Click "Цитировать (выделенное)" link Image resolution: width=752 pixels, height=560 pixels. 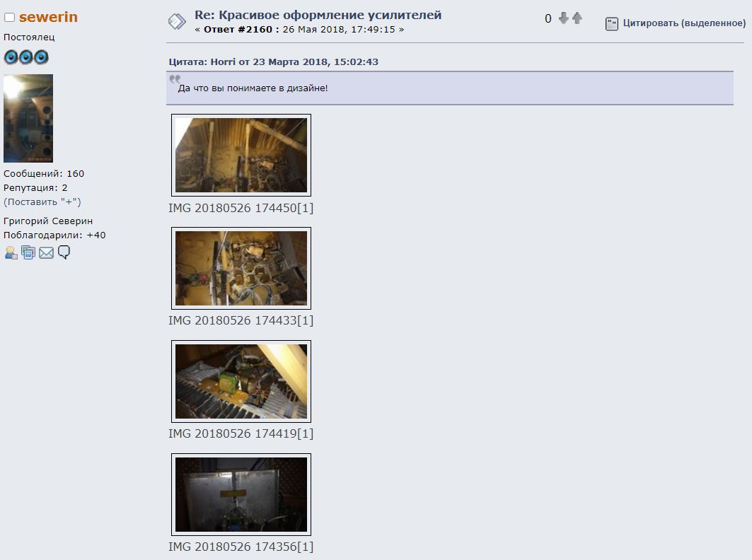pyautogui.click(x=684, y=23)
